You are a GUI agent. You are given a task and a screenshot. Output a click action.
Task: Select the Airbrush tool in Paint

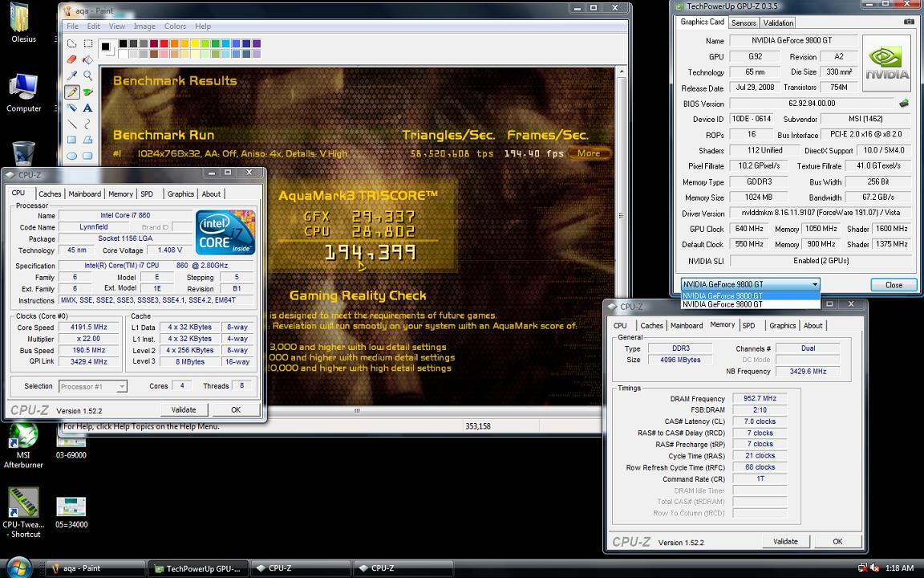click(x=72, y=108)
